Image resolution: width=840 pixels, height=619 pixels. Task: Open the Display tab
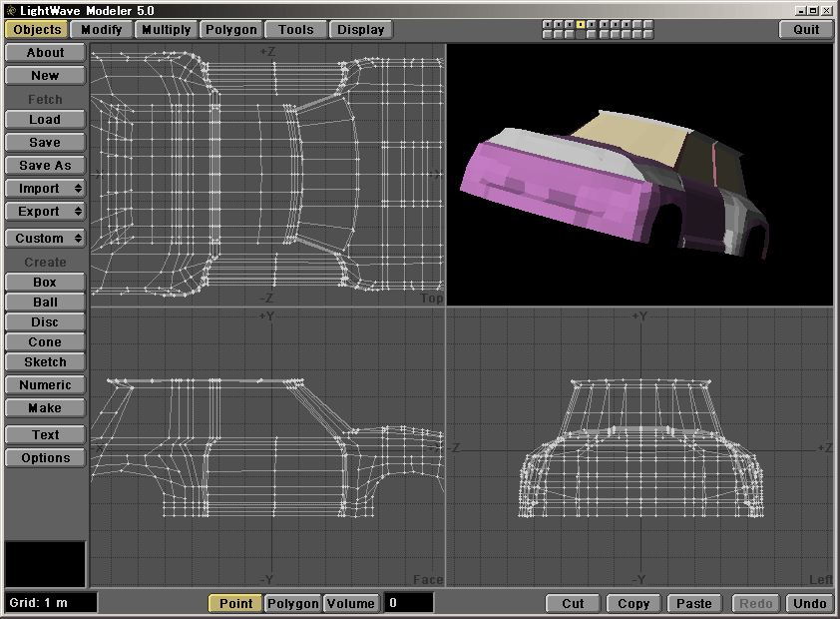[360, 30]
